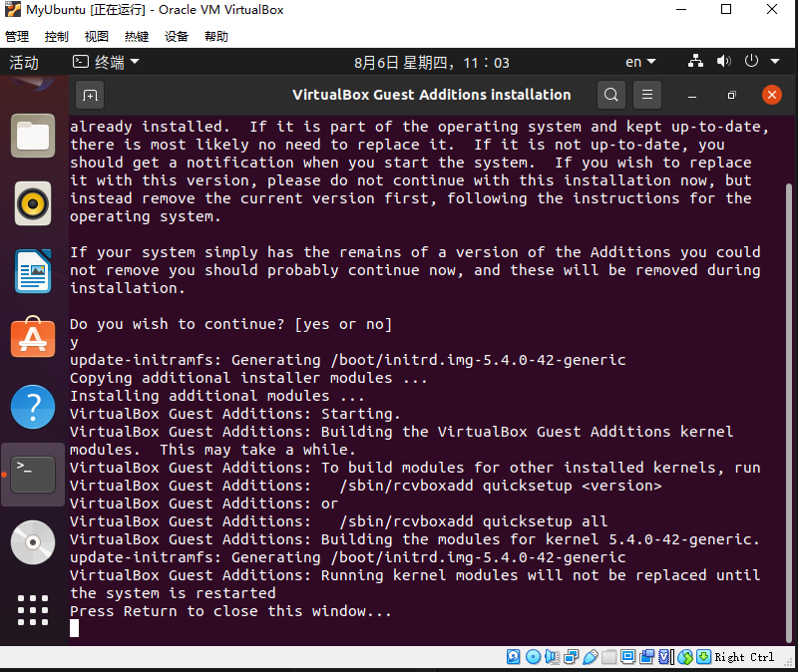
Task: Click the VirtualBox app icon in title bar
Action: click(13, 10)
